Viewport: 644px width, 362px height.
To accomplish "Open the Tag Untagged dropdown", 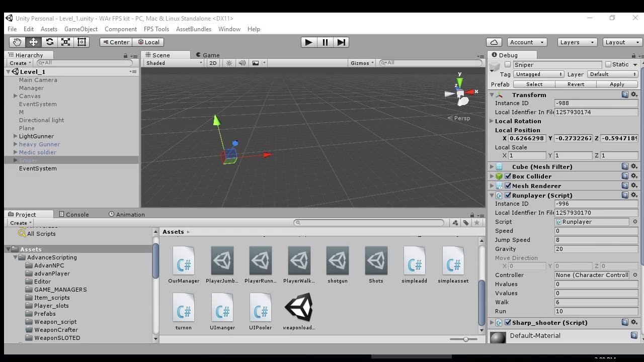I will [538, 74].
